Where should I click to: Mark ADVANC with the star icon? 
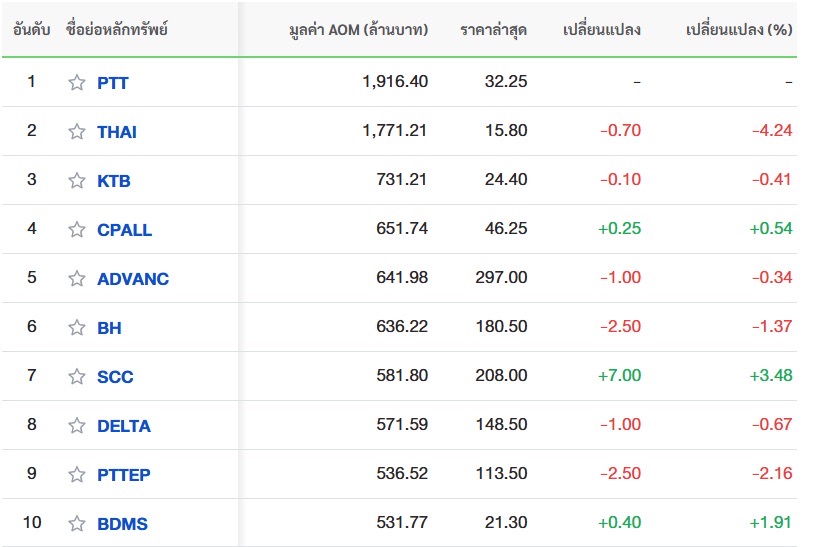pos(77,279)
